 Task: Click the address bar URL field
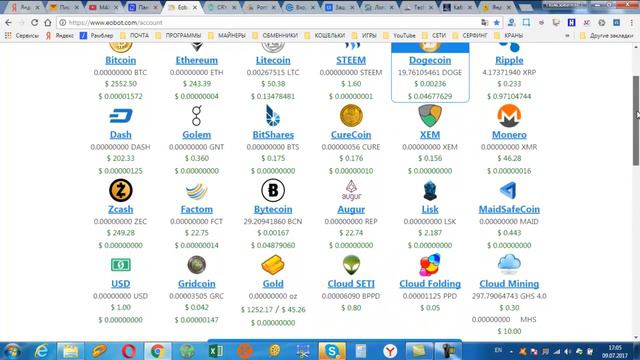pos(269,22)
